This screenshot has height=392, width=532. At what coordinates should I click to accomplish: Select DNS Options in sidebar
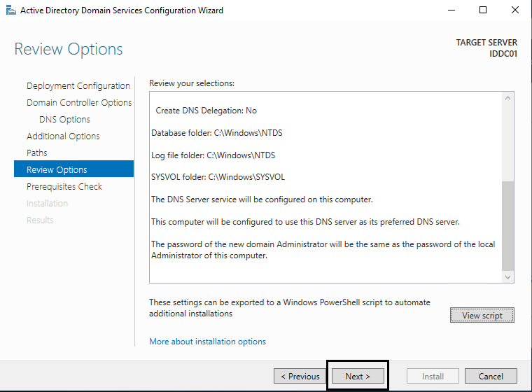click(x=64, y=120)
